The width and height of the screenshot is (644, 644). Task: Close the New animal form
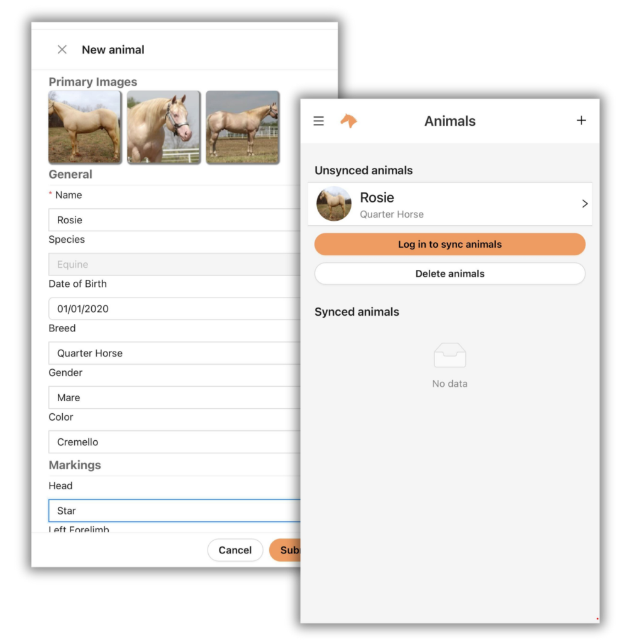62,50
